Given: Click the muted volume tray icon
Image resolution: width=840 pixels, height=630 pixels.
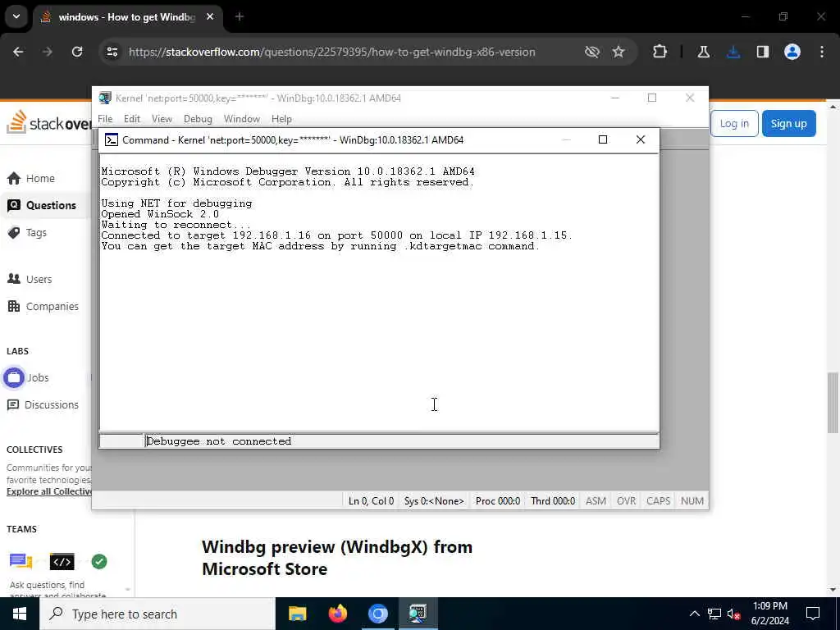Looking at the screenshot, I should click(734, 614).
